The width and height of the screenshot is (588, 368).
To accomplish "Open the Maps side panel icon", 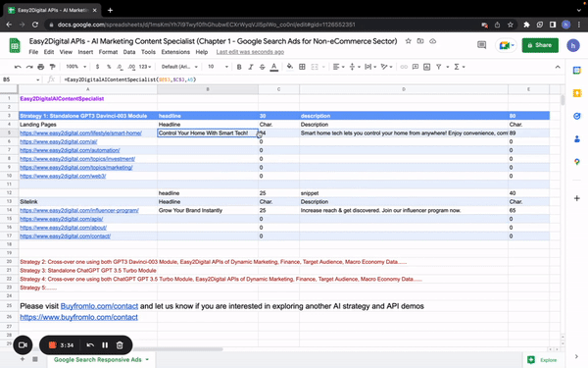I will tap(577, 162).
